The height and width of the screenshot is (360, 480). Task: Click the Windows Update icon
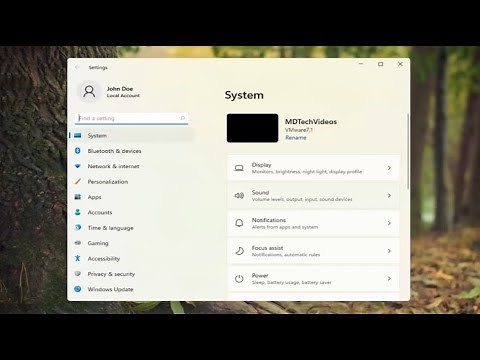[78, 289]
